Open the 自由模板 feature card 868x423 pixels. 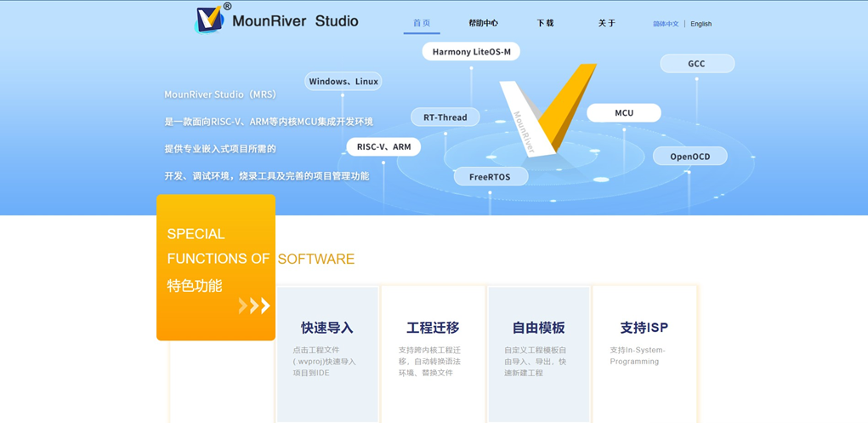[539, 354]
